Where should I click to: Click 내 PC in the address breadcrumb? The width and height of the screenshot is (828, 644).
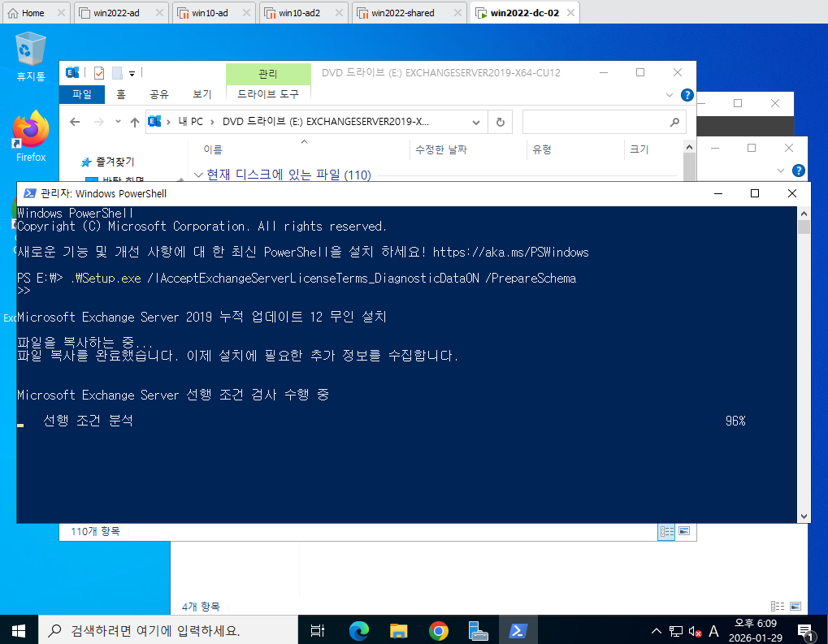click(190, 122)
